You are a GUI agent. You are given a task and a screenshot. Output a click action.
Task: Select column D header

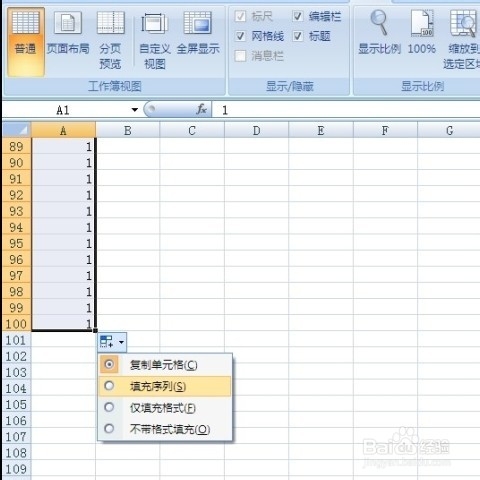[256, 130]
